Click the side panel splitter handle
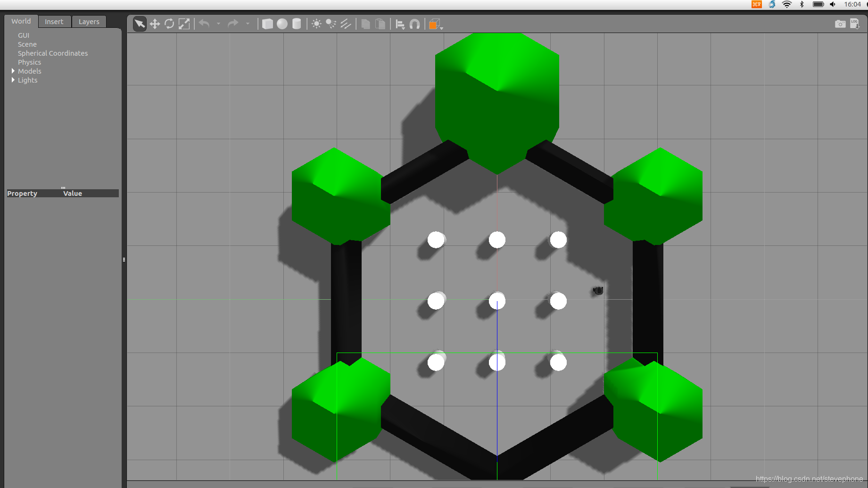 pos(124,260)
